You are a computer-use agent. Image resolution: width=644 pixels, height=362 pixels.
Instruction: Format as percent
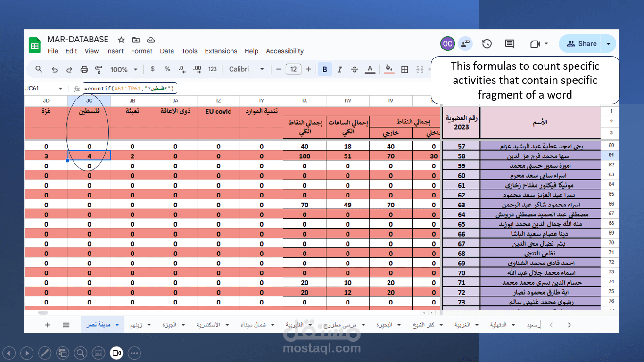pos(167,69)
